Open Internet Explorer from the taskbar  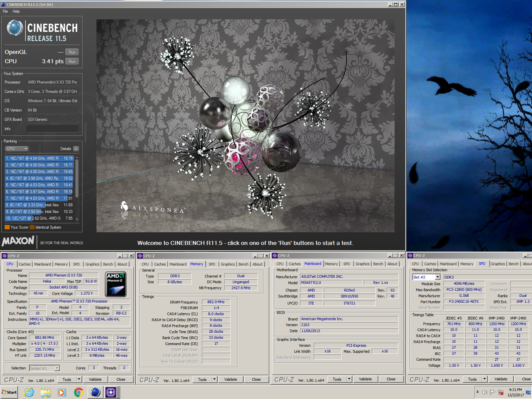29,392
